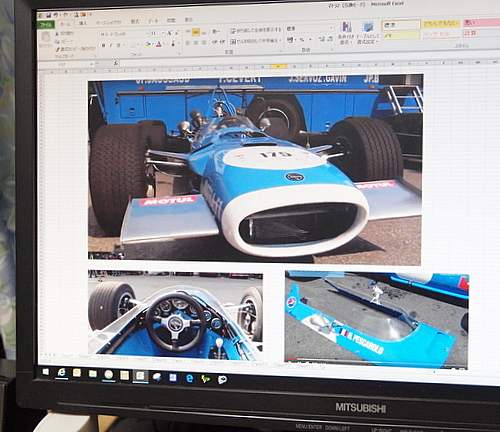Viewport: 500px width, 432px height.
Task: Switch to the Insert ribbon tab
Action: click(x=83, y=23)
